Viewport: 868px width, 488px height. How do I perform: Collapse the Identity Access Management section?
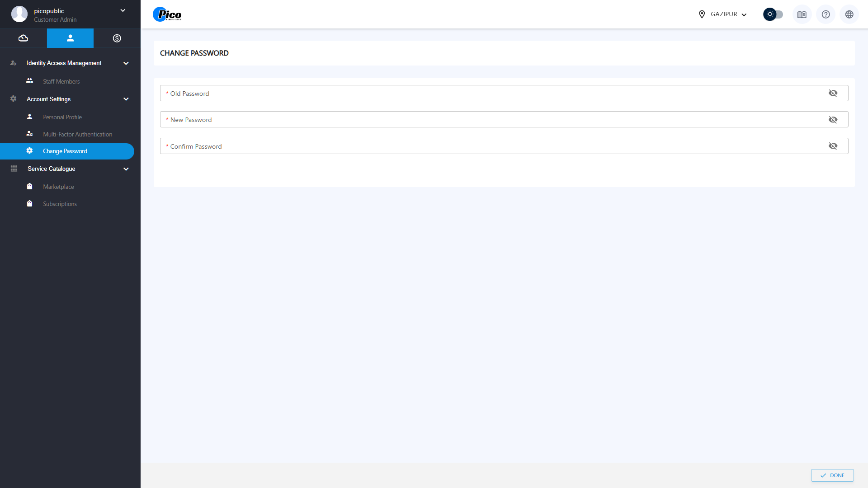coord(126,63)
